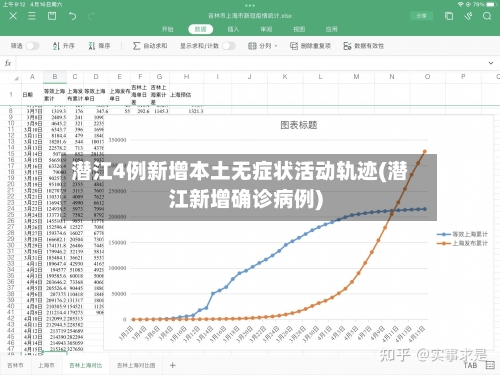
Task: Open the 应用 ribbon tab
Action: click(332, 29)
